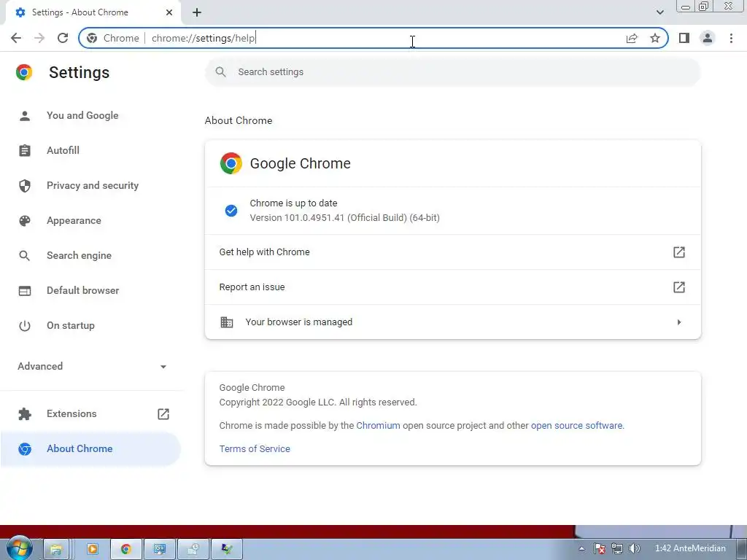Select About Chrome in the sidebar

[90, 448]
